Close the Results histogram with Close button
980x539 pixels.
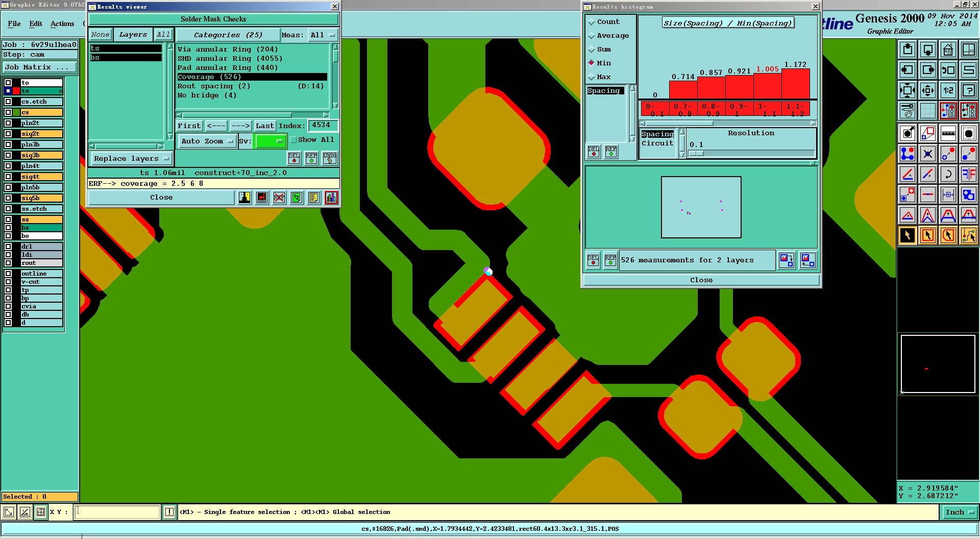(x=701, y=280)
